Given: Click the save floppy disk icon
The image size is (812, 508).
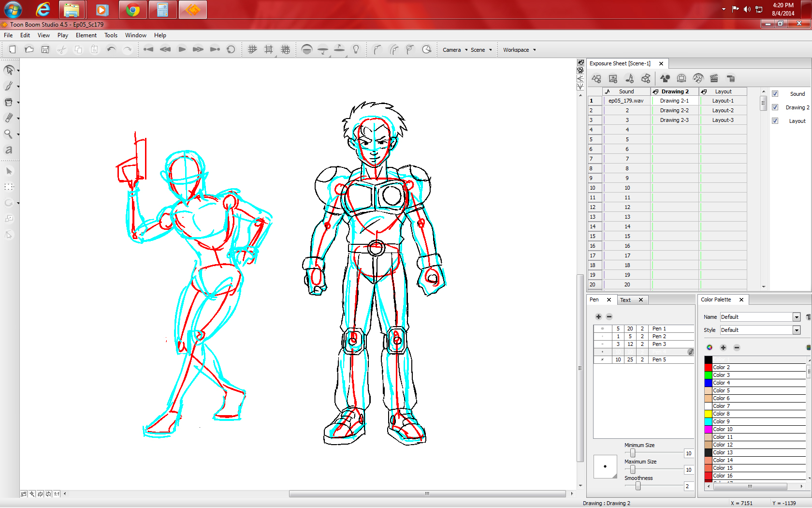Looking at the screenshot, I should [45, 49].
